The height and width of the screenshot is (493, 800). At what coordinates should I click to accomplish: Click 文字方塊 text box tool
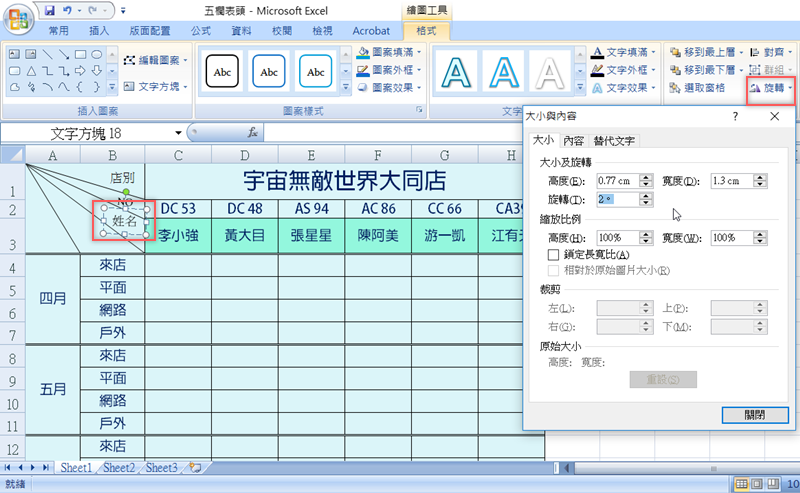click(156, 87)
